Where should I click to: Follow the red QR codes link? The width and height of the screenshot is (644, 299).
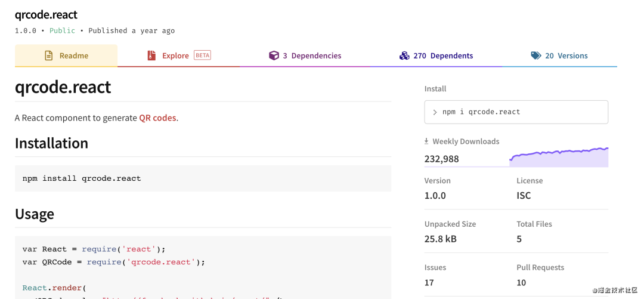[157, 118]
